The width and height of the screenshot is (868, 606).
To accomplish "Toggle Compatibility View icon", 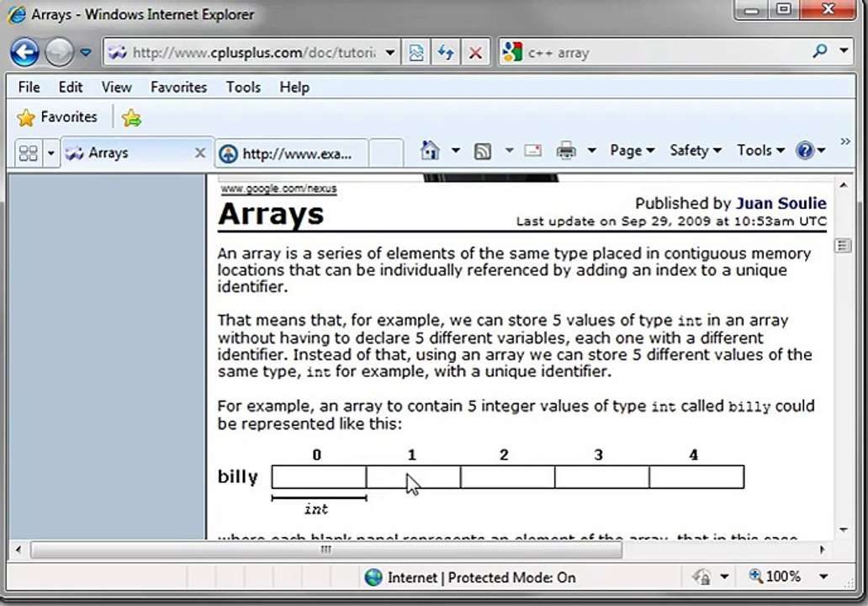I will [x=416, y=53].
